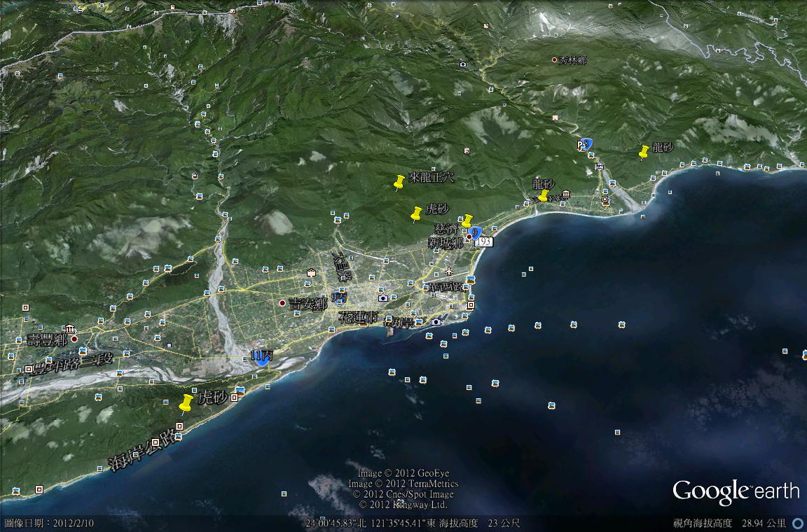Click the 秀林鄉 town marker dot

click(x=554, y=60)
